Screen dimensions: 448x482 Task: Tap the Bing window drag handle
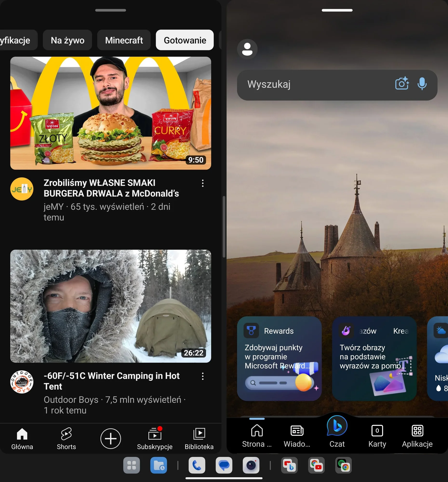point(337,10)
